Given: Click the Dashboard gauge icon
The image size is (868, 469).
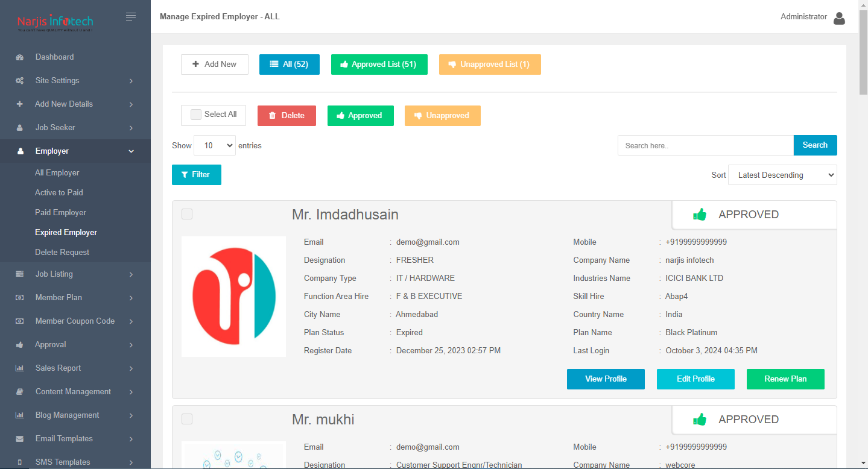Looking at the screenshot, I should (20, 57).
